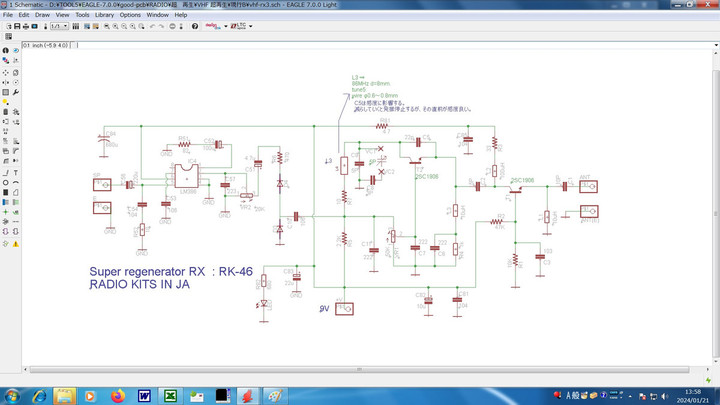Open the Draw menu
Screen dimensions: 720x405
(43, 15)
